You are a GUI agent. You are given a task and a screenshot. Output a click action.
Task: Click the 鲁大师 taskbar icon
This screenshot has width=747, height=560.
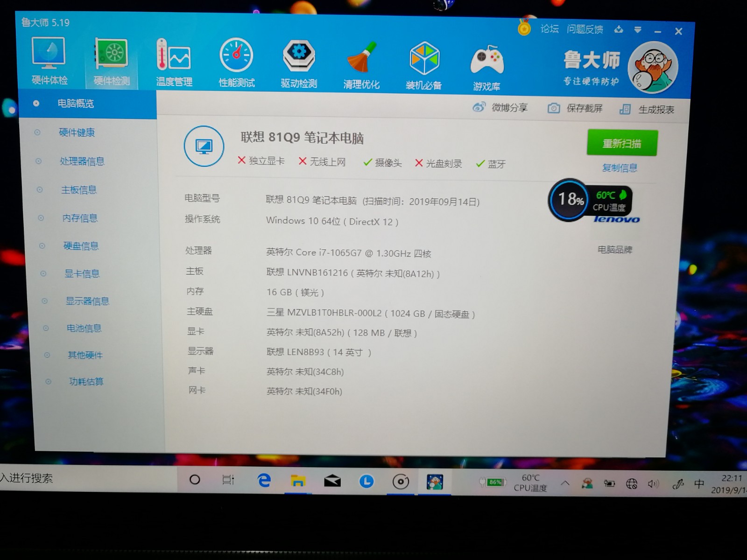click(x=435, y=482)
